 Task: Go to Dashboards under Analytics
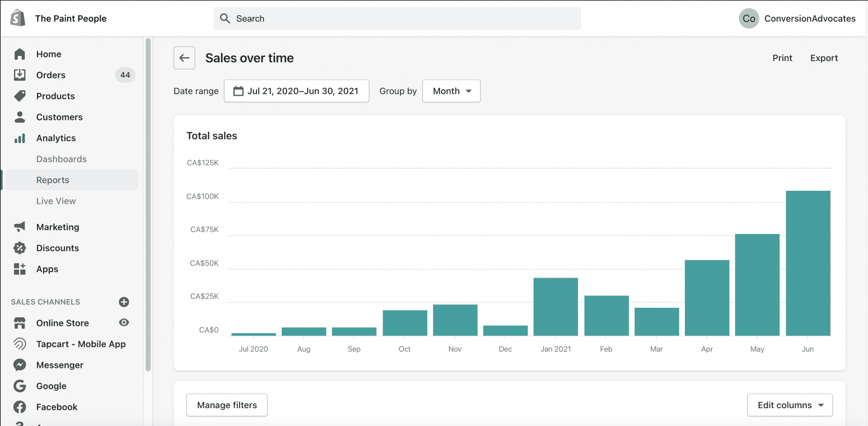(x=61, y=159)
